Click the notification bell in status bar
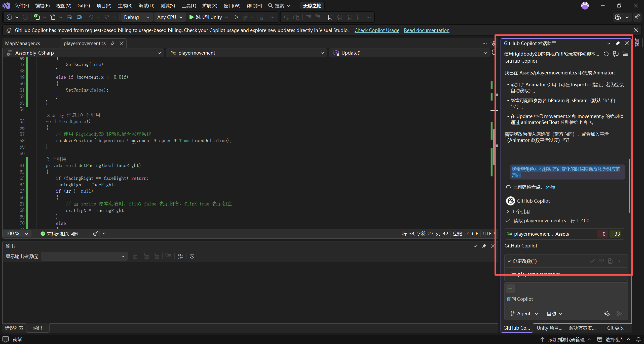The width and height of the screenshot is (644, 344). (638, 339)
